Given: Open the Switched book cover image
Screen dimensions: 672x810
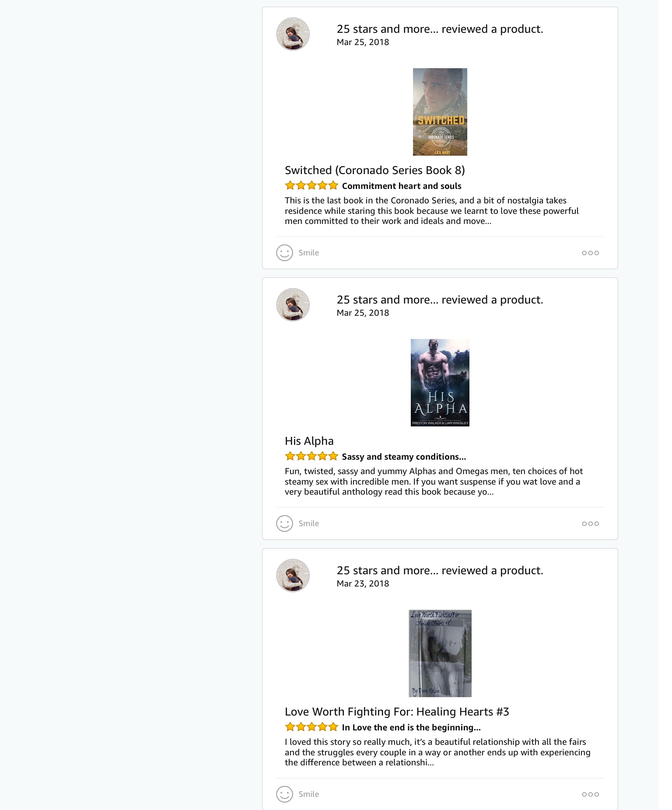Looking at the screenshot, I should coord(440,112).
